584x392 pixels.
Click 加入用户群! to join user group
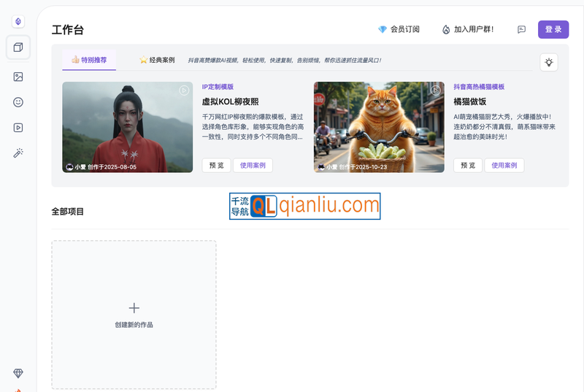point(468,29)
